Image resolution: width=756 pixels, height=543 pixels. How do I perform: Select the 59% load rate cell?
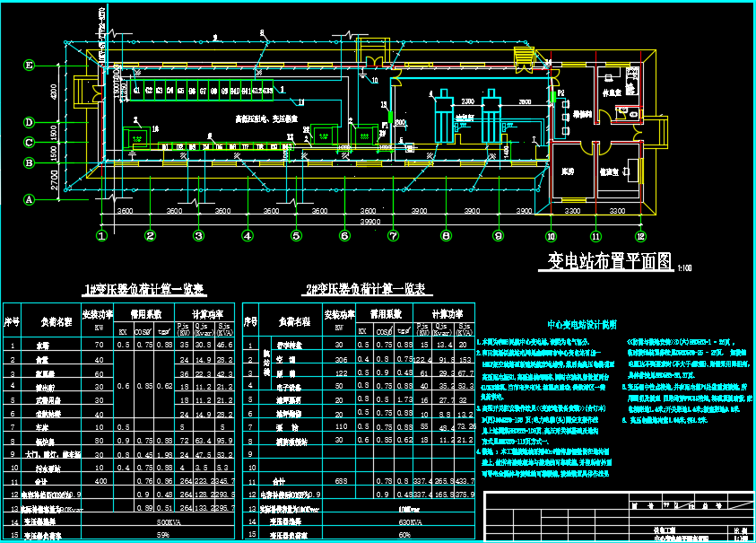163,535
